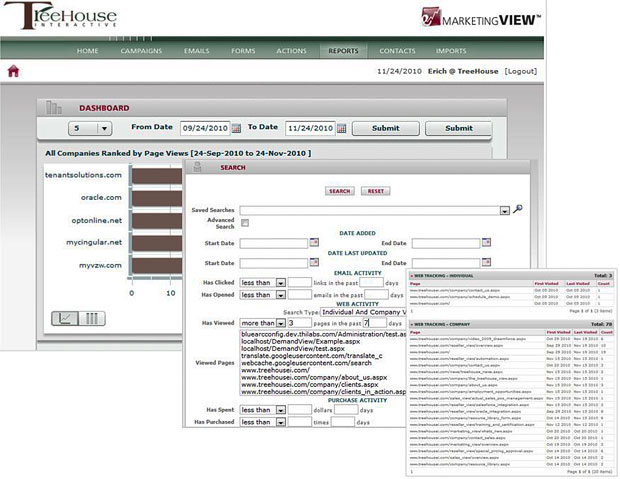Image resolution: width=620 pixels, height=479 pixels.
Task: Click the MarketingView logo
Action: coord(481,17)
